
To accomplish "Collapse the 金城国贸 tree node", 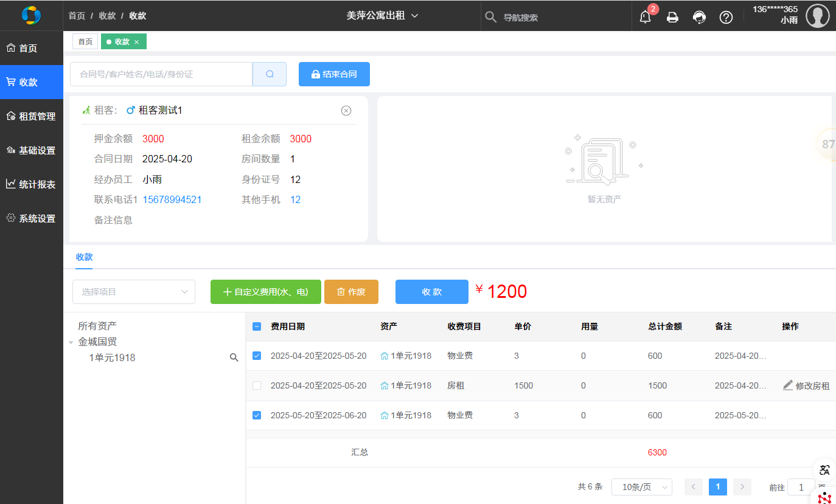I will 71,342.
